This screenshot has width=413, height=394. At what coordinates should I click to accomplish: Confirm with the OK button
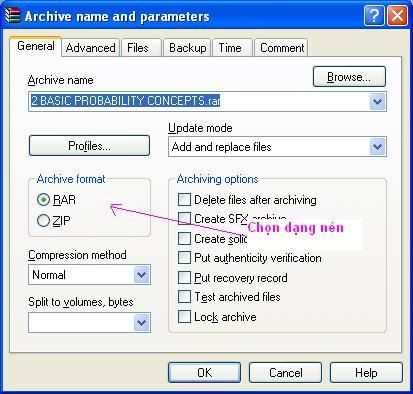204,372
